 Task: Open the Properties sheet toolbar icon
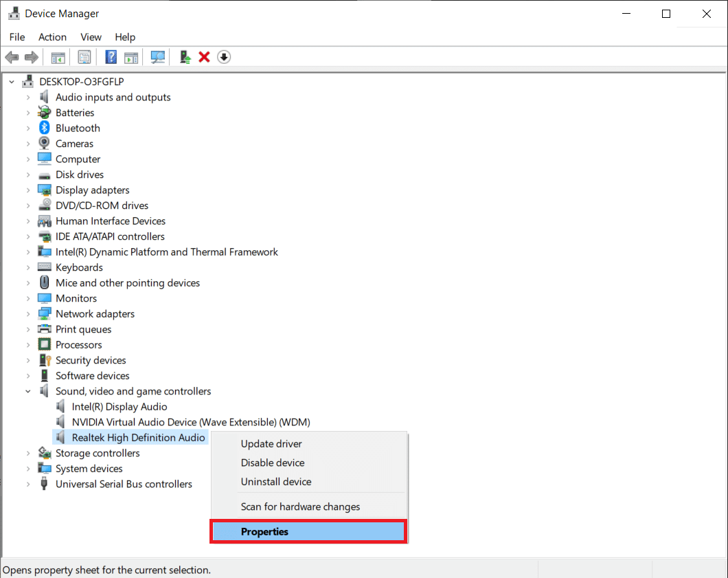click(84, 57)
